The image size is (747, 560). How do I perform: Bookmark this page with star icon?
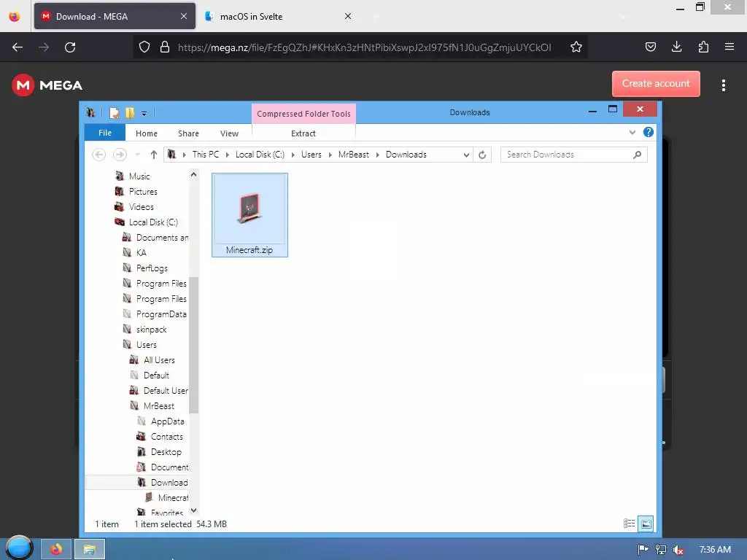point(576,47)
